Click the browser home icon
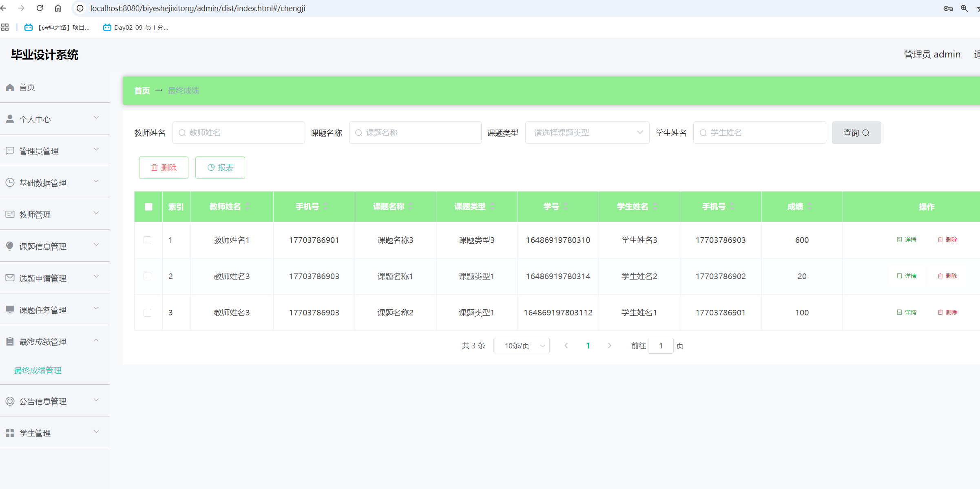The width and height of the screenshot is (980, 489). tap(58, 8)
